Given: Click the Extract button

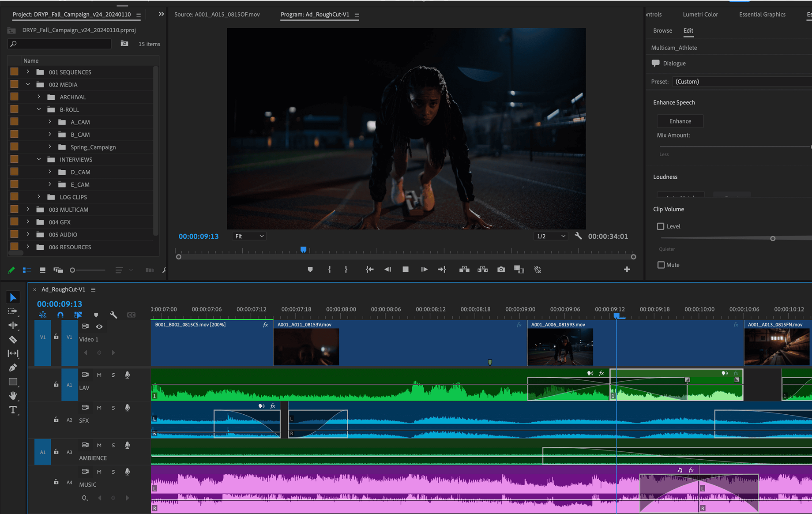Looking at the screenshot, I should (482, 270).
